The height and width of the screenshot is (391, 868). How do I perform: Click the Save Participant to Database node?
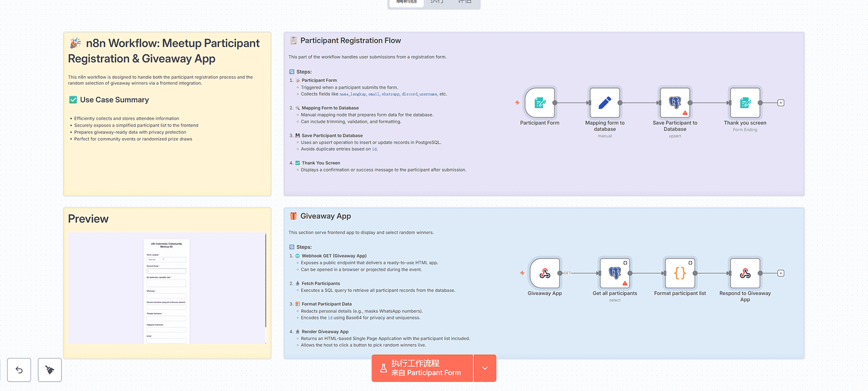[x=675, y=102]
